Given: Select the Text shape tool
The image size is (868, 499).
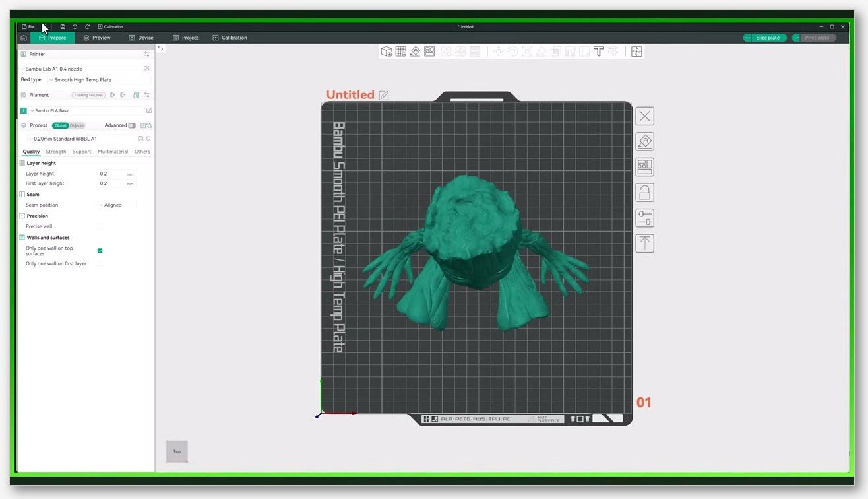Looking at the screenshot, I should click(599, 51).
